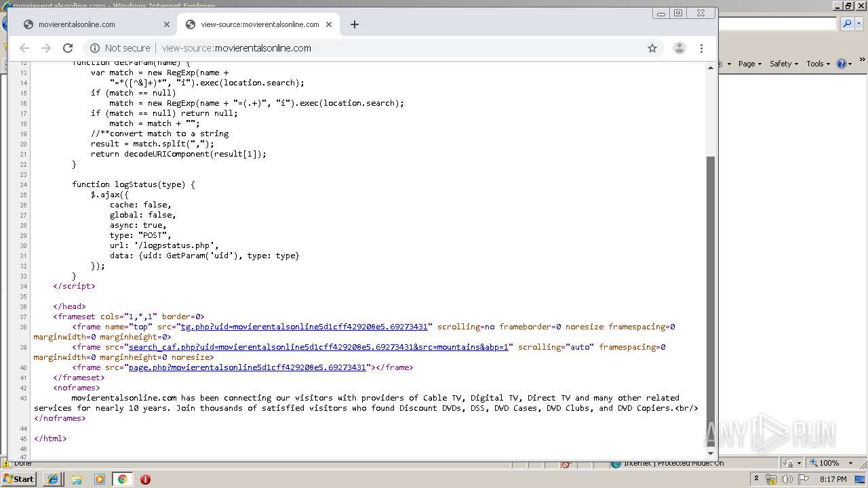Click the '</html>' source line text

coord(50,439)
